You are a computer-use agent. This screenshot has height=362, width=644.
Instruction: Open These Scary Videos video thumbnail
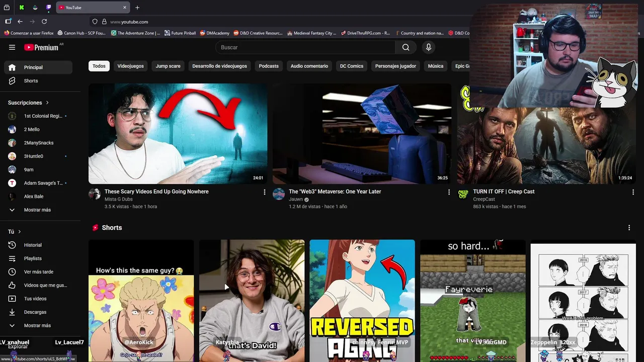178,134
